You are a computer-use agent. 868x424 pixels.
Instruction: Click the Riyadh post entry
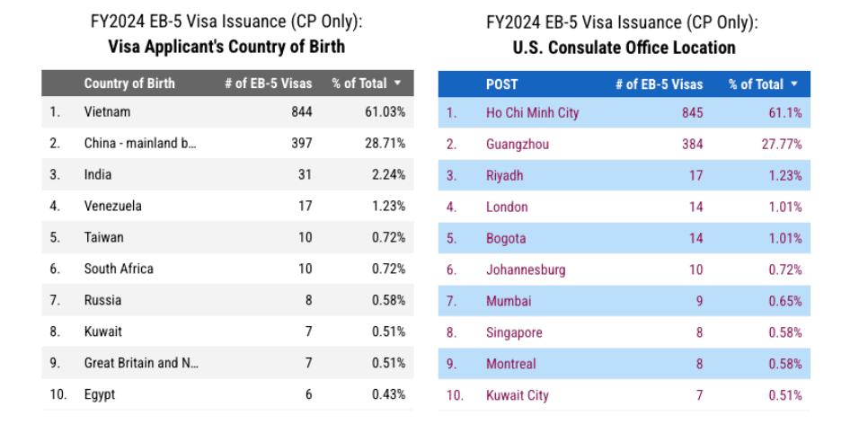(x=504, y=176)
